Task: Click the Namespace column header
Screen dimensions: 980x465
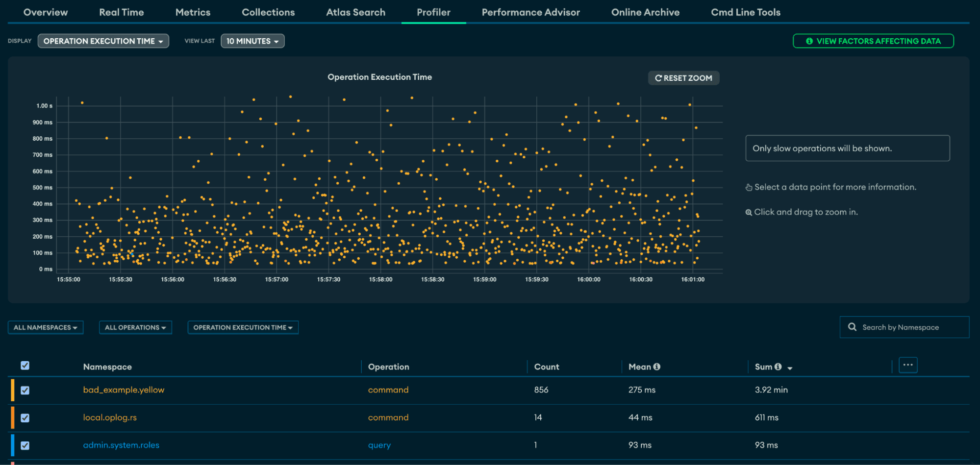Action: 107,367
